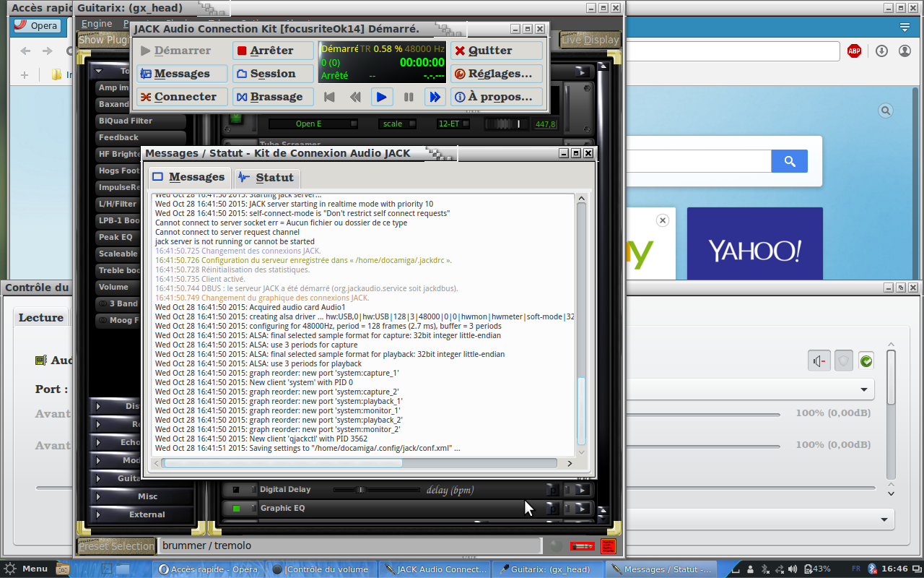
Task: Toggle the Graphic EQ on/off switch
Action: pos(236,509)
